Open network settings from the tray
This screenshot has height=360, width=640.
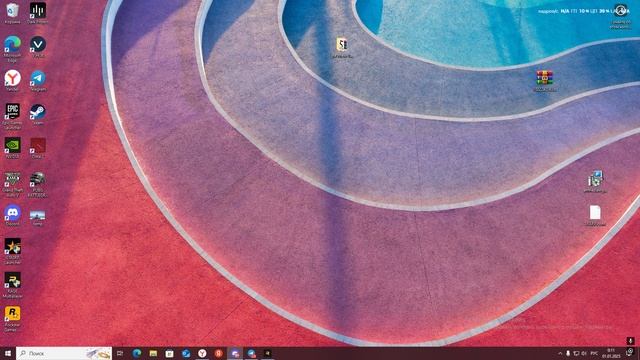[576, 353]
